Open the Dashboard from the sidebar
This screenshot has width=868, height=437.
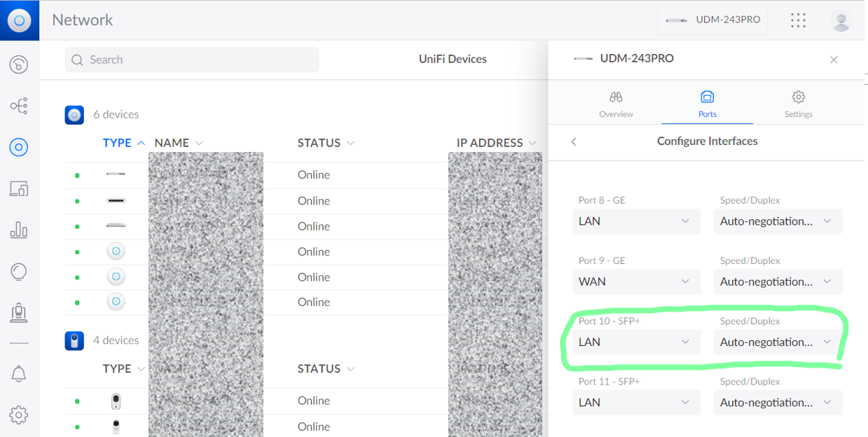point(19,65)
